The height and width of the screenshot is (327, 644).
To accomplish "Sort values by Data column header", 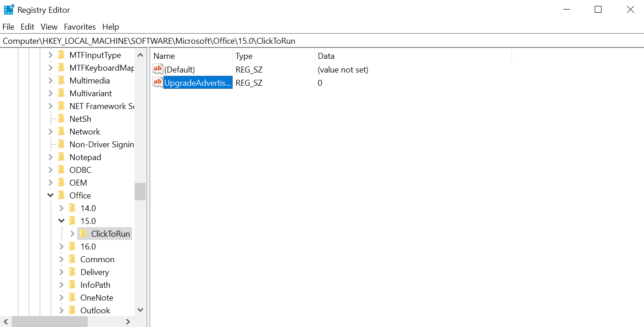I will 414,56.
